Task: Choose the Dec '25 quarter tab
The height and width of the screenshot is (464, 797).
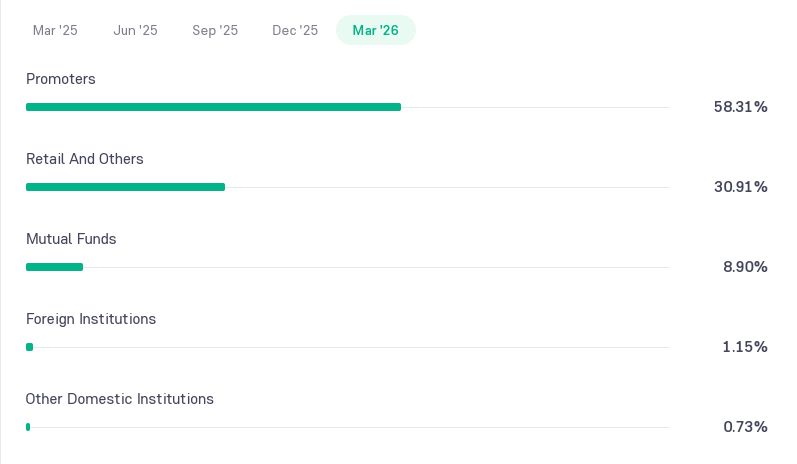Action: coord(295,30)
